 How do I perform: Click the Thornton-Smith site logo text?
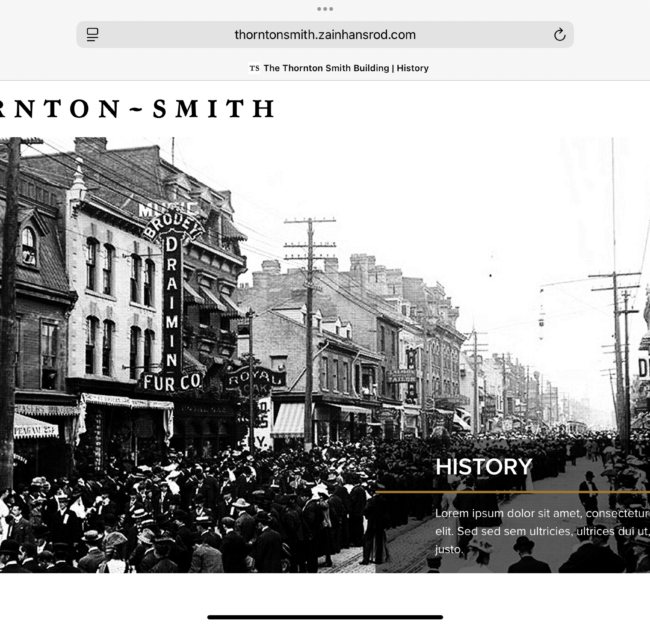coord(137,109)
